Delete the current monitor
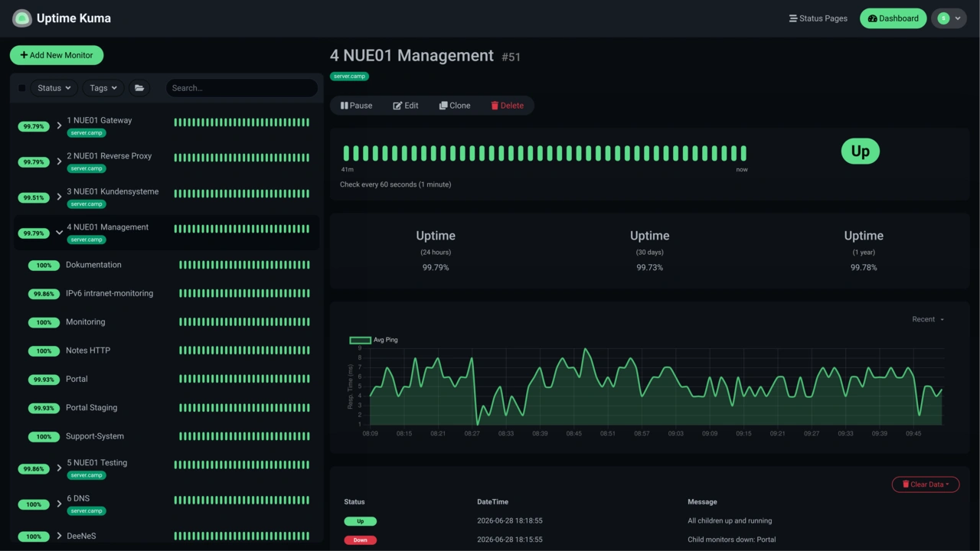This screenshot has height=551, width=980. [x=508, y=106]
